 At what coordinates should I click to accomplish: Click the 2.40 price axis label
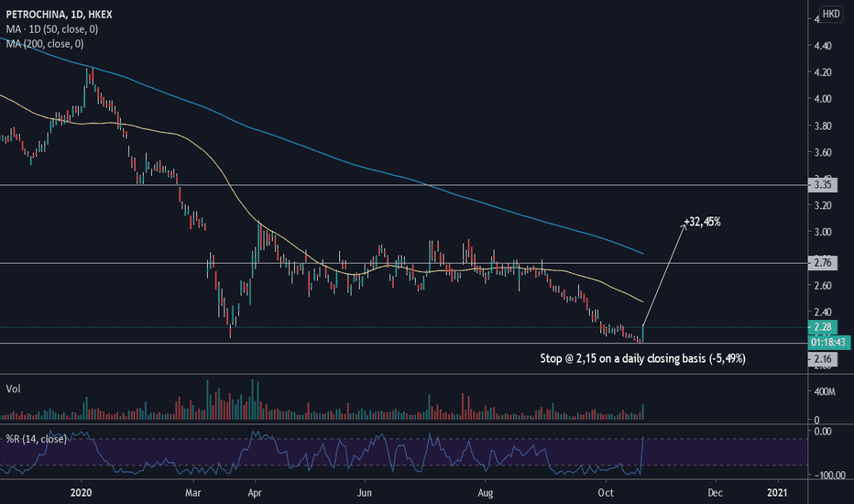point(823,312)
